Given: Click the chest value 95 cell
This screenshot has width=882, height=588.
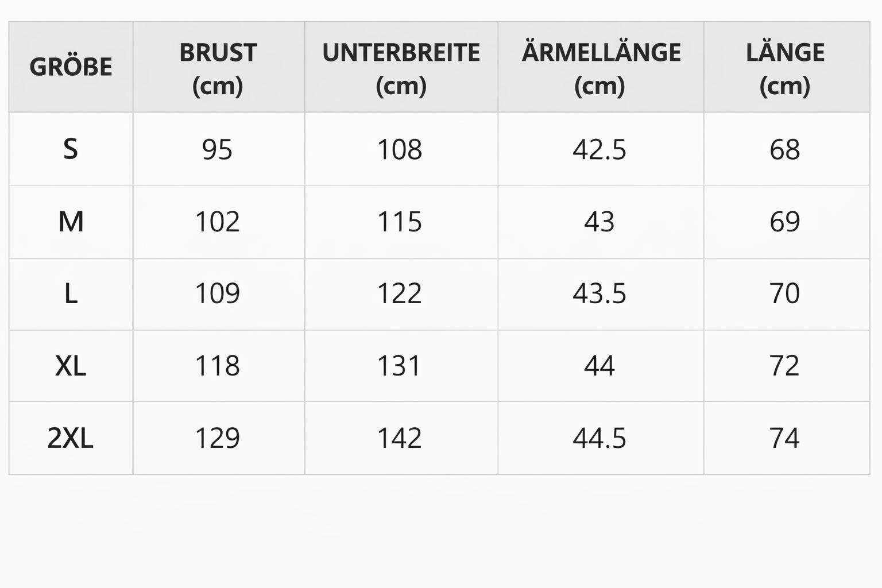Looking at the screenshot, I should 218,149.
